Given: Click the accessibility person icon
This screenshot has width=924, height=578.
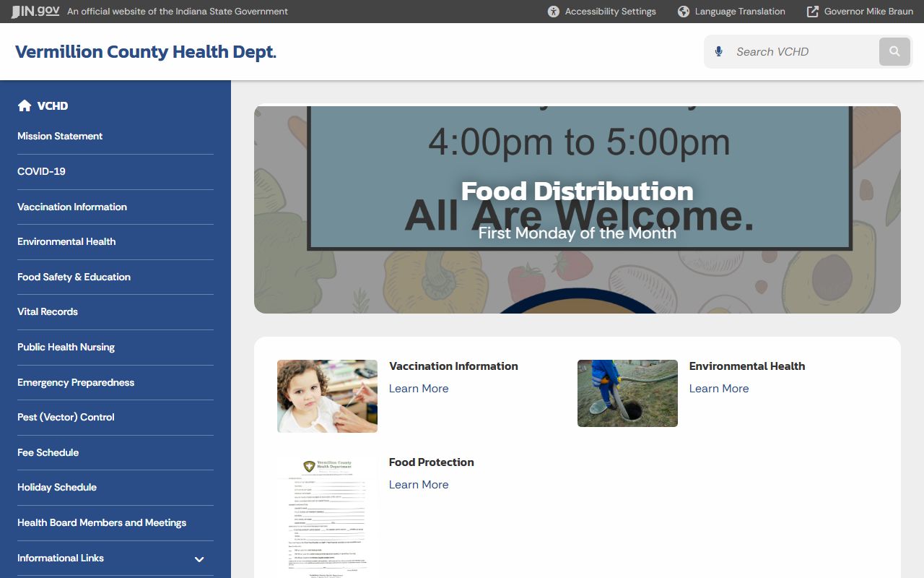Looking at the screenshot, I should click(554, 12).
